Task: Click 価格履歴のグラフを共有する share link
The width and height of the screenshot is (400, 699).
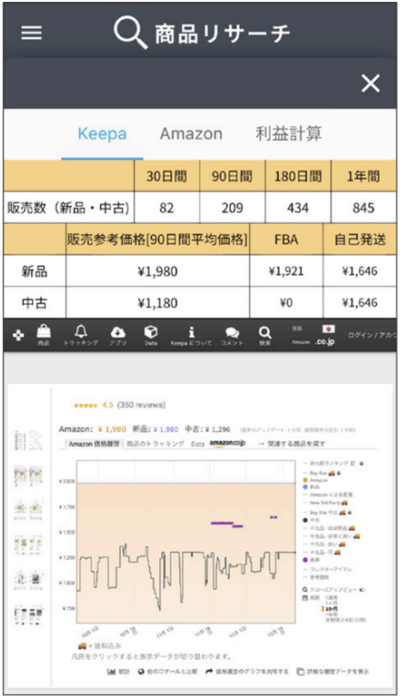Action: [247, 671]
